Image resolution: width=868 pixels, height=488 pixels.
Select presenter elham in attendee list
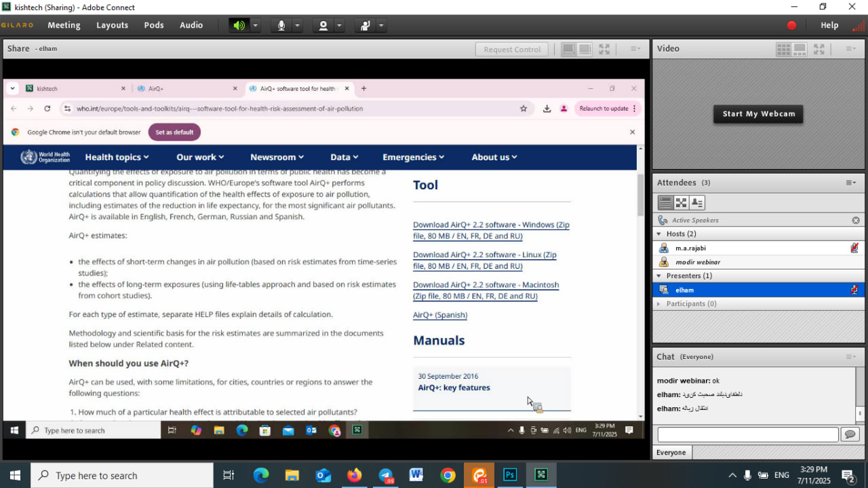[x=757, y=290]
